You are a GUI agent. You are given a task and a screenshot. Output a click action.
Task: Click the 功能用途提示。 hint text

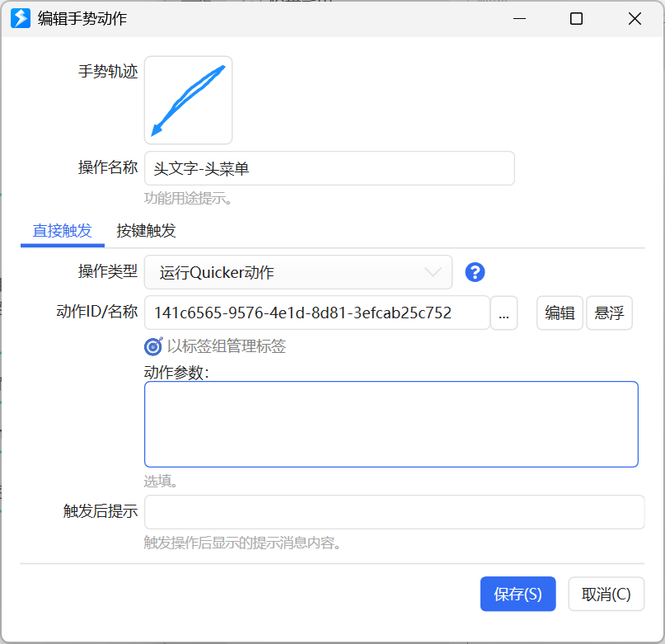(189, 198)
